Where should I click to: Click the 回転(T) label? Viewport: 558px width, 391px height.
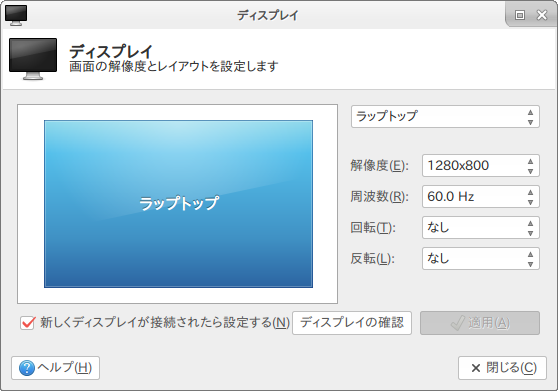pyautogui.click(x=373, y=228)
